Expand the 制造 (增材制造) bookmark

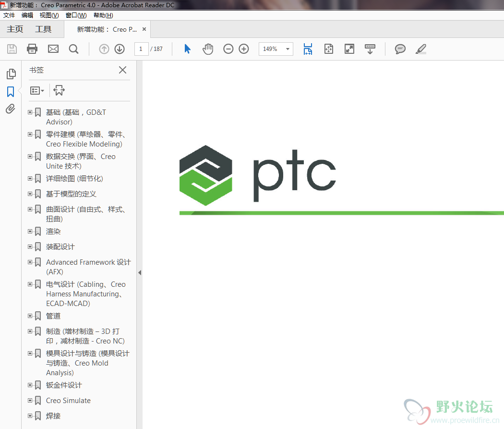(30, 331)
